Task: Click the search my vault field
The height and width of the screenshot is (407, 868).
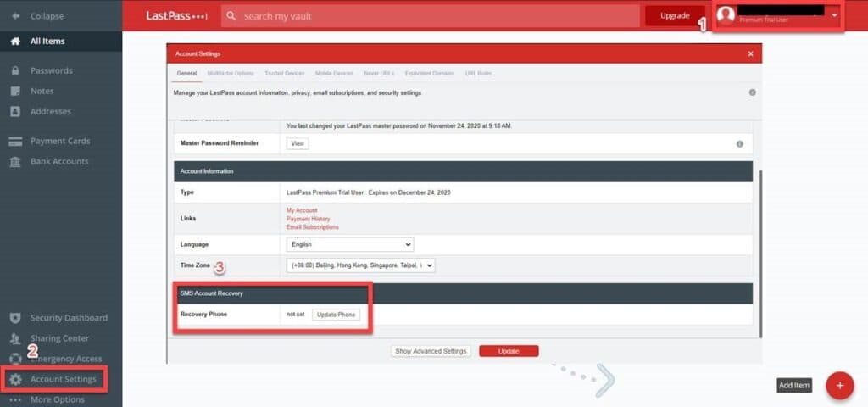Action: point(430,16)
